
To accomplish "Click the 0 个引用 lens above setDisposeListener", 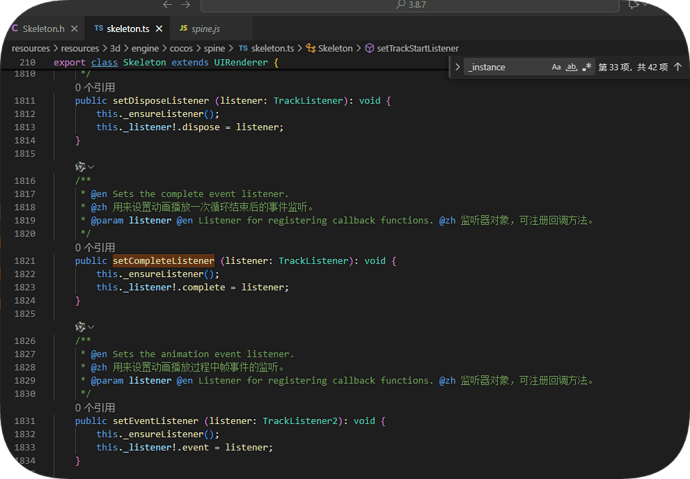I will 95,87.
